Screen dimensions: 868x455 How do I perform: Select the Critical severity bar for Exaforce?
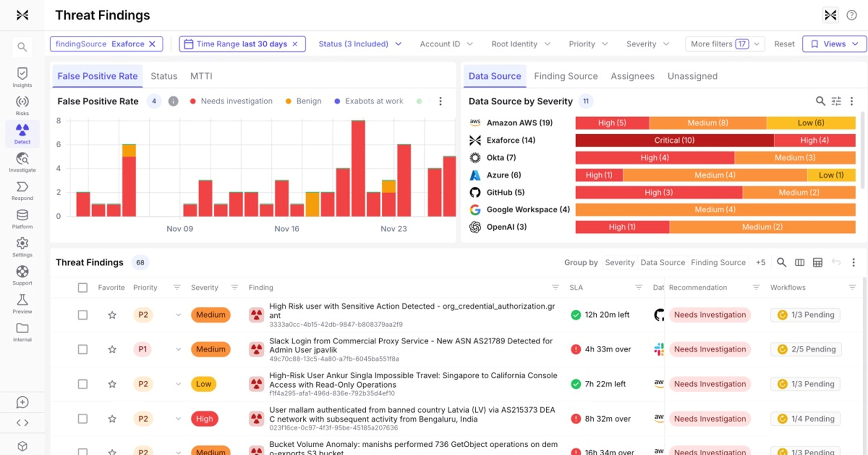[674, 140]
